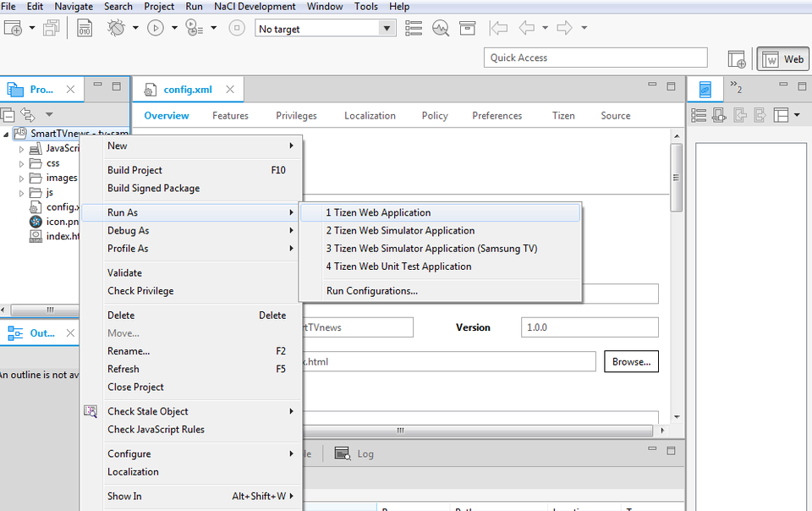Image resolution: width=812 pixels, height=511 pixels.
Task: Click Build Signed Package menu entry
Action: click(153, 188)
